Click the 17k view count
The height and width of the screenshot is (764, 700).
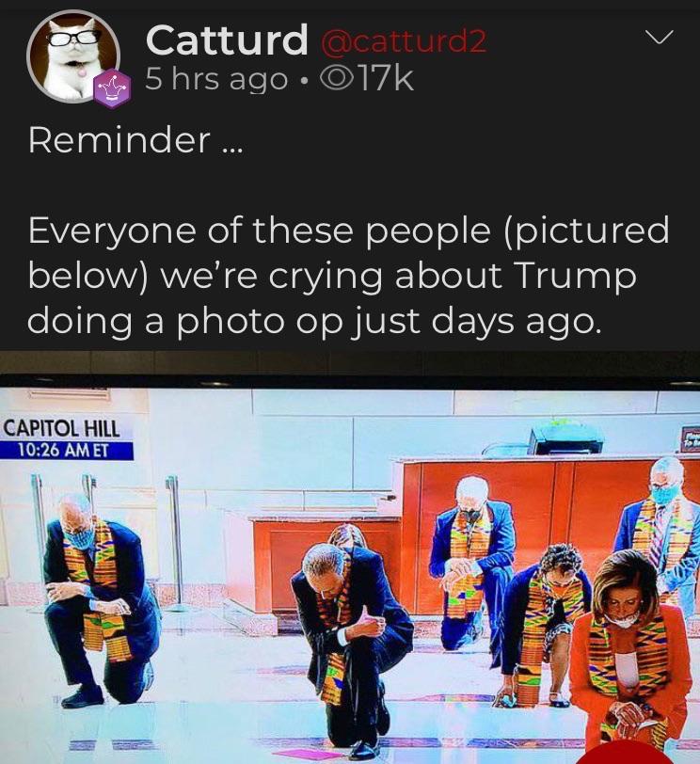pyautogui.click(x=385, y=78)
